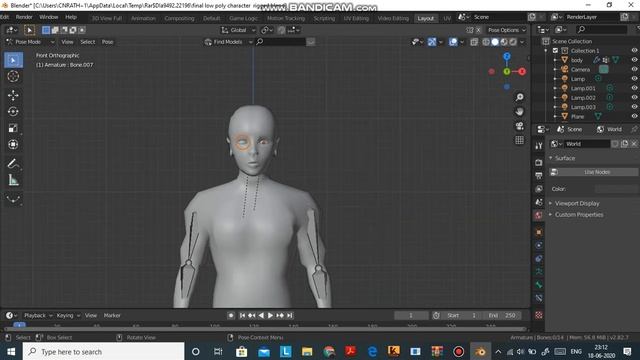The image size is (640, 360).
Task: Select the Select Box tool
Action: [x=13, y=60]
